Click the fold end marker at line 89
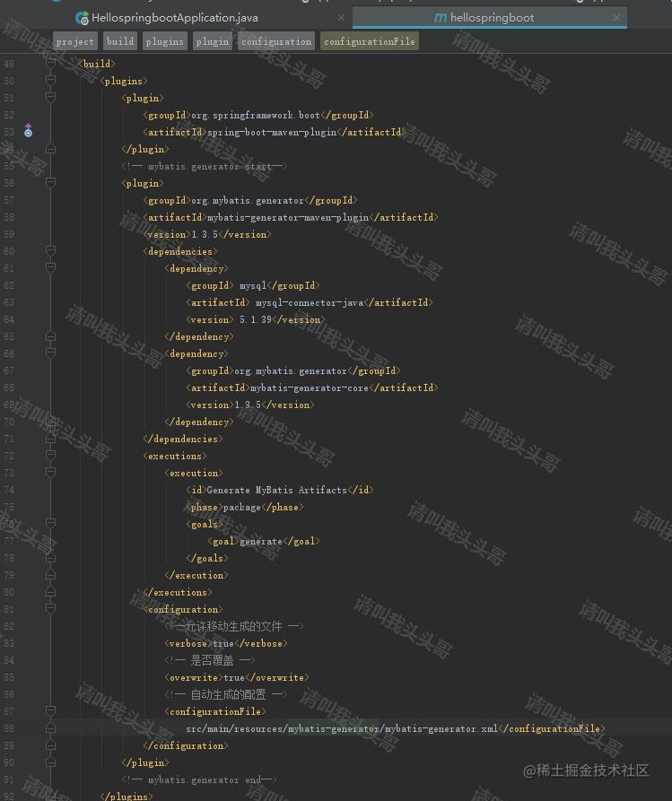Image resolution: width=672 pixels, height=801 pixels. (50, 745)
